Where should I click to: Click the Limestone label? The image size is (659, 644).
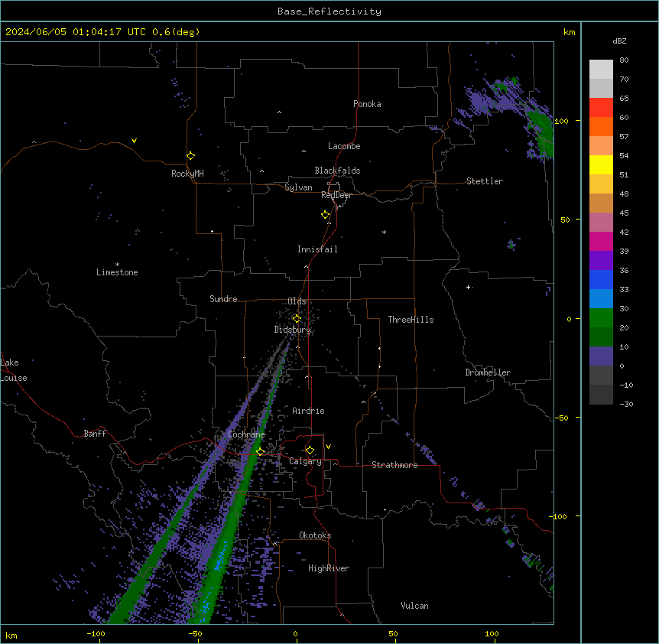(117, 272)
